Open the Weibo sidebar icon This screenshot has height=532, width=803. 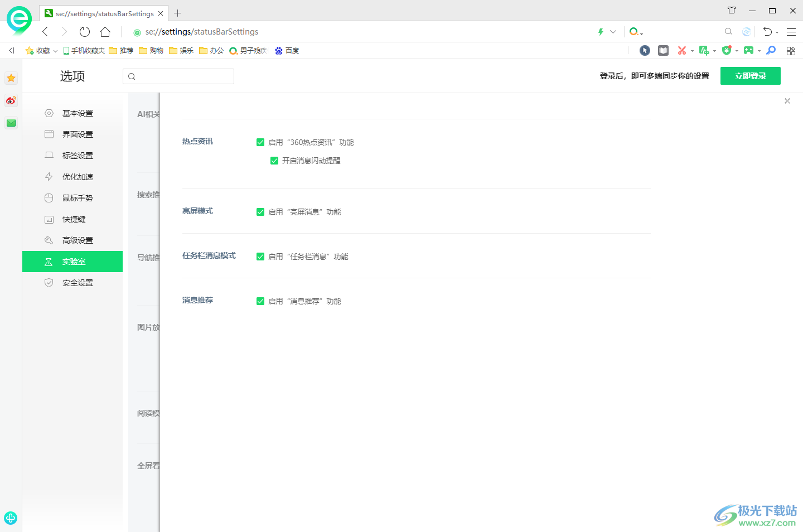coord(11,100)
